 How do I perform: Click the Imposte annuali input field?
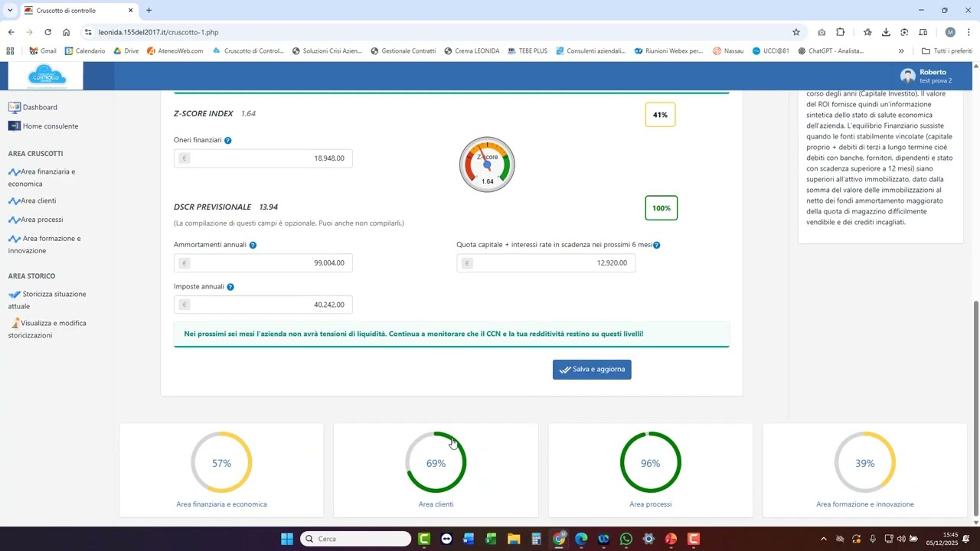point(263,305)
